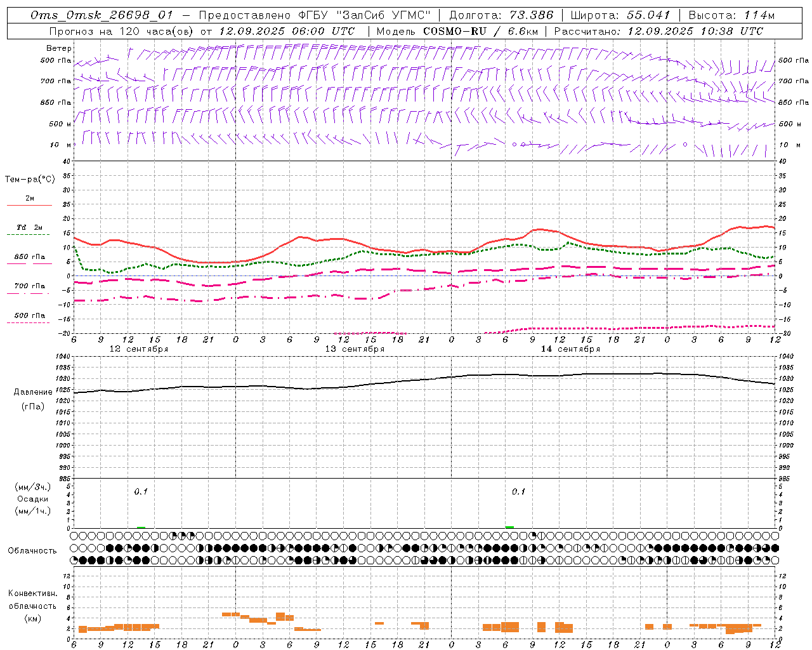Click the 0.1 precipitation value on 14 сентября
This screenshot has height=650, width=812.
point(519,491)
